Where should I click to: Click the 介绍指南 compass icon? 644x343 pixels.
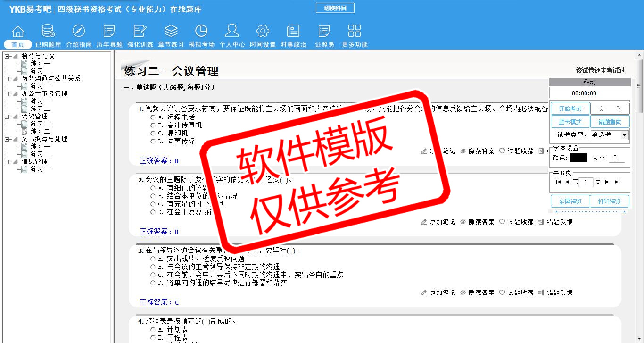(79, 32)
